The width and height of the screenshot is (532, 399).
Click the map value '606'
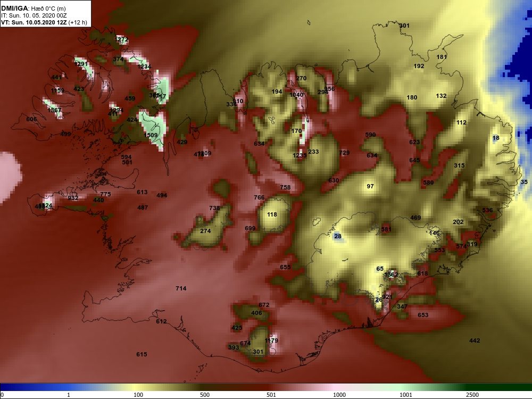[31, 119]
